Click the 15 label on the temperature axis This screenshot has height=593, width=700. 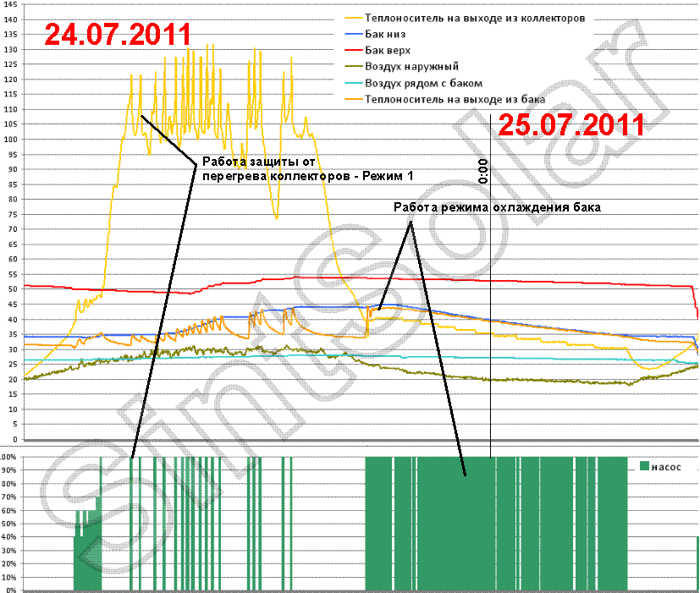click(13, 394)
